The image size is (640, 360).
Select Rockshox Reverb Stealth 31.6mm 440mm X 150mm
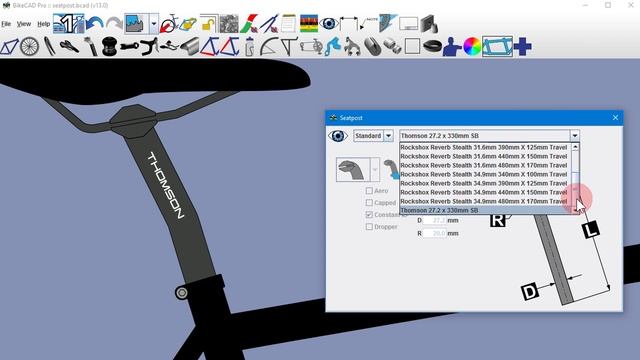pyautogui.click(x=484, y=156)
